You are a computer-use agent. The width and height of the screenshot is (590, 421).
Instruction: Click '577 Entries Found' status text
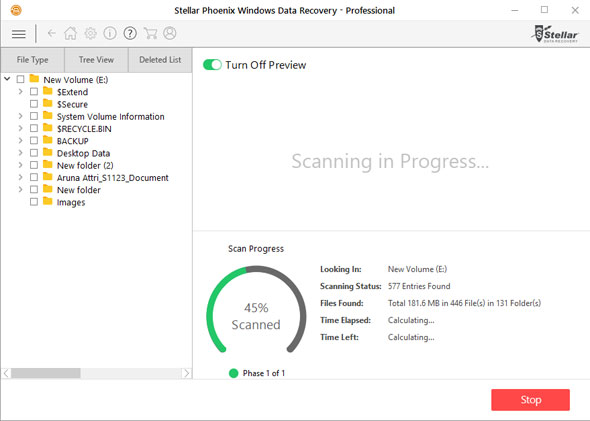coord(419,286)
